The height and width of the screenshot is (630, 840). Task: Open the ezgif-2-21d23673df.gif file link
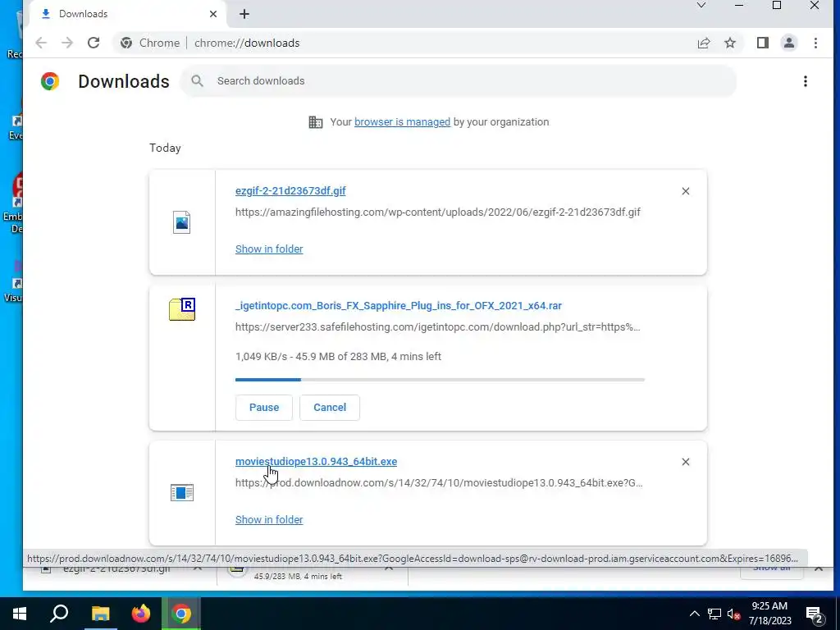point(290,190)
